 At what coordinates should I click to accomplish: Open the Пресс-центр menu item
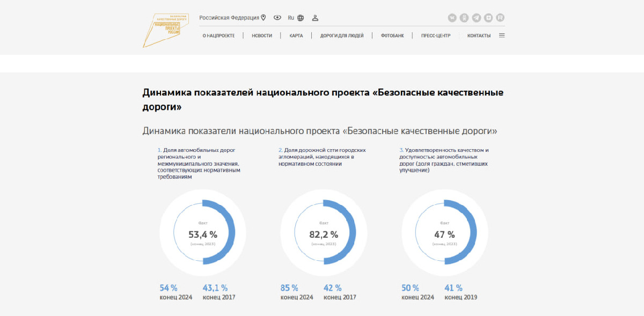(x=436, y=36)
